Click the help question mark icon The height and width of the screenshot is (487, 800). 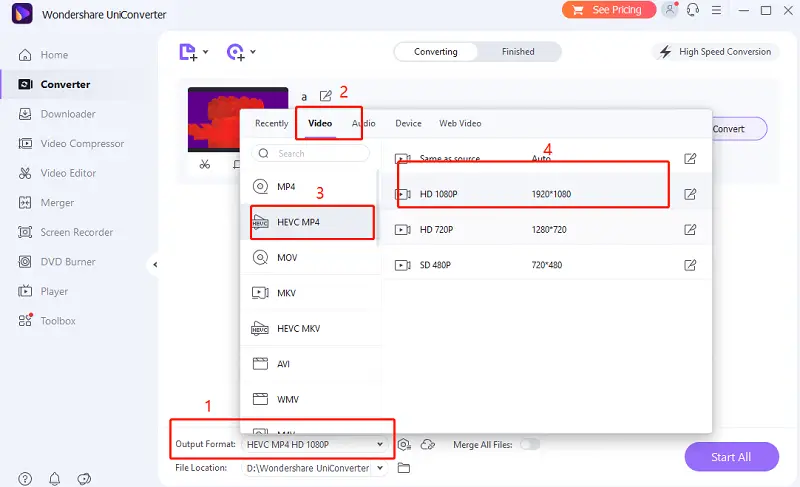[x=25, y=479]
